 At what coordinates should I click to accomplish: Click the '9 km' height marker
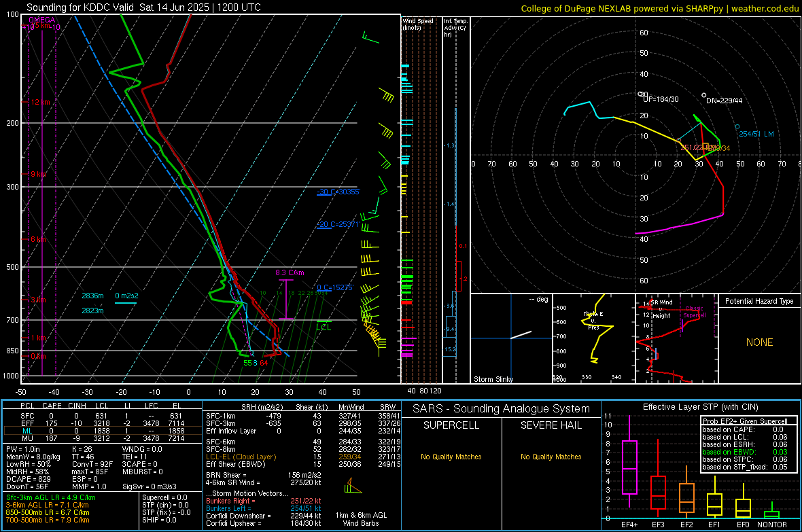[38, 175]
